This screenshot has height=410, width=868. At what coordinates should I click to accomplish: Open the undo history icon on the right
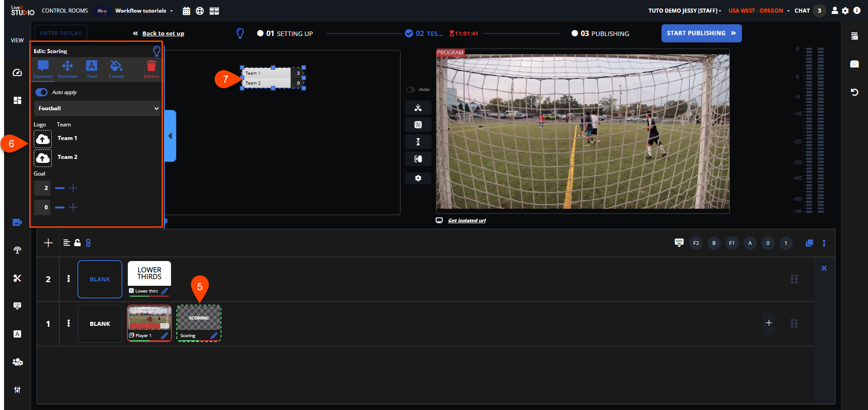pos(855,92)
